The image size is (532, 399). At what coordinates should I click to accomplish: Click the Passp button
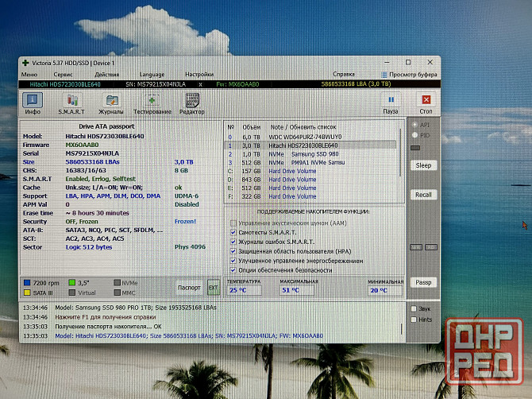pyautogui.click(x=423, y=282)
